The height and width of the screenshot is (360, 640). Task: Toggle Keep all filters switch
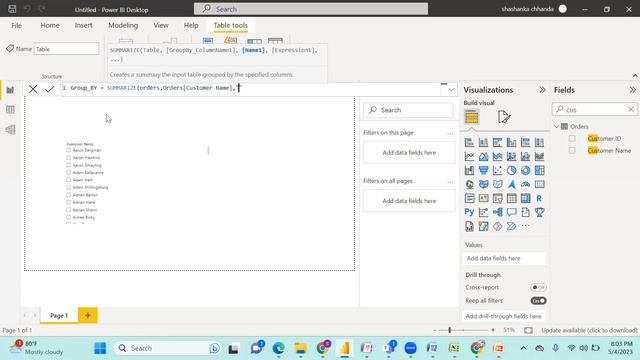click(x=538, y=301)
